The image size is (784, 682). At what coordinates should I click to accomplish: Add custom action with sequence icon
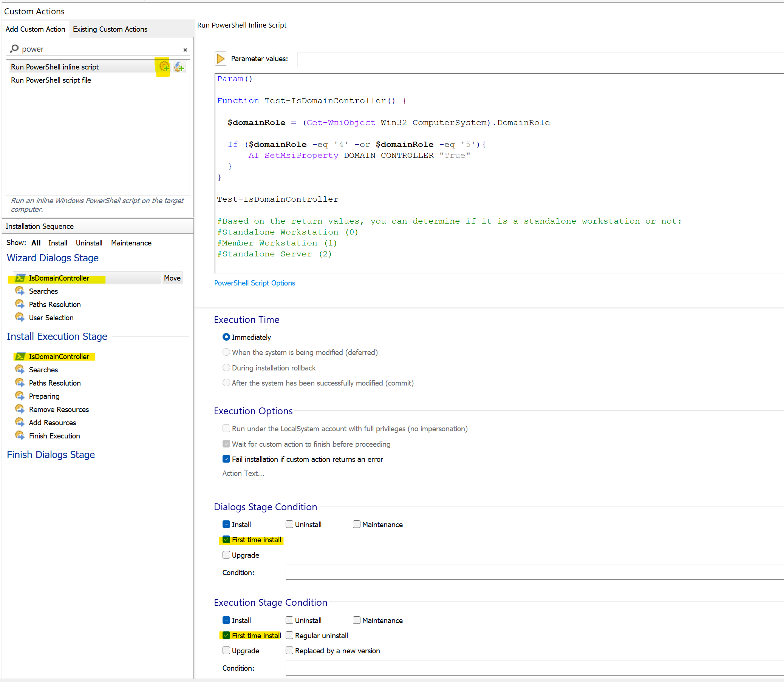[164, 67]
